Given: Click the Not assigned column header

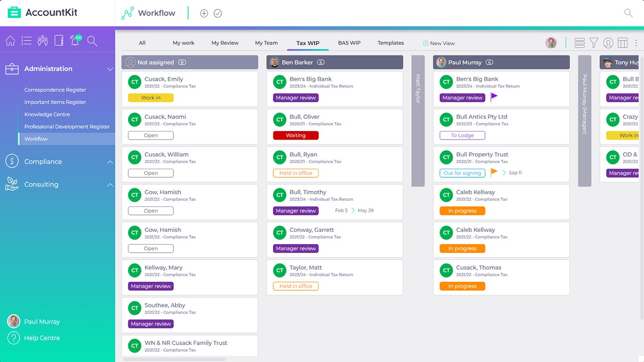Looking at the screenshot, I should [x=190, y=62].
